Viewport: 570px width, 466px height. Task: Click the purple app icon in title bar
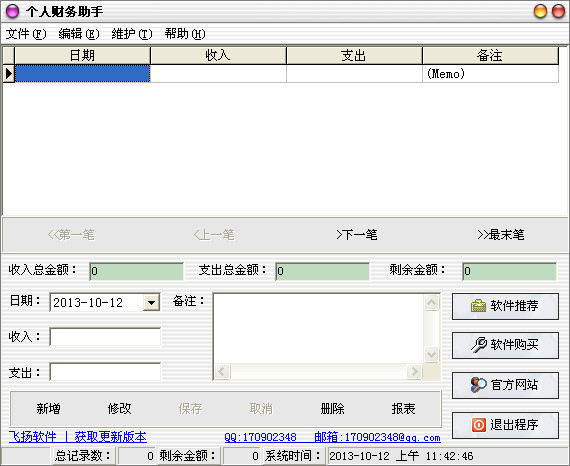tap(12, 11)
